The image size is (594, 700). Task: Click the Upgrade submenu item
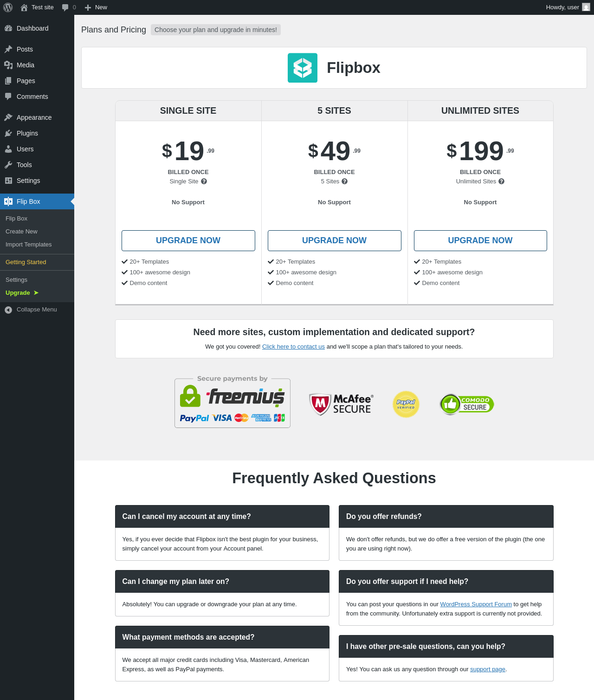[37, 293]
